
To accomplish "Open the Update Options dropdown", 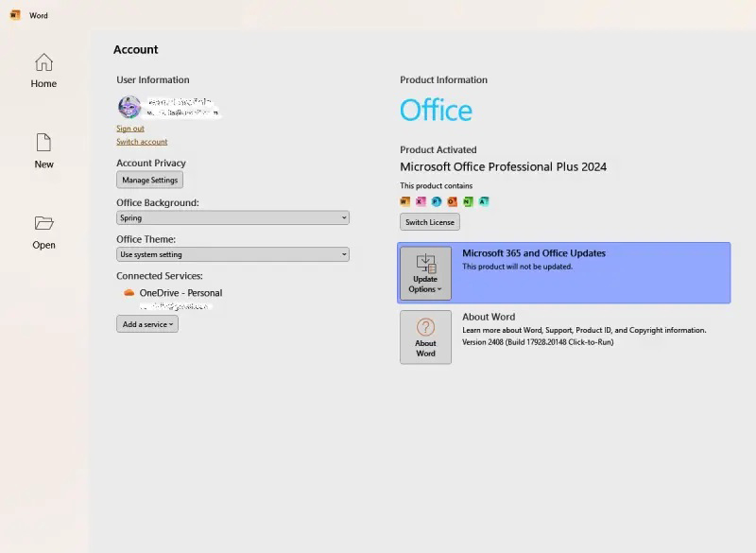I will (x=425, y=273).
